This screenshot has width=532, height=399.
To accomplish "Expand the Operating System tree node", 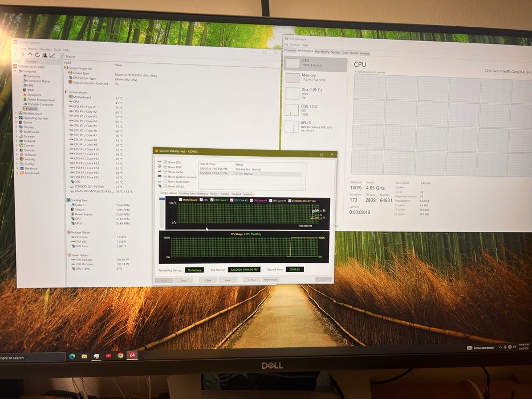I will [16, 118].
